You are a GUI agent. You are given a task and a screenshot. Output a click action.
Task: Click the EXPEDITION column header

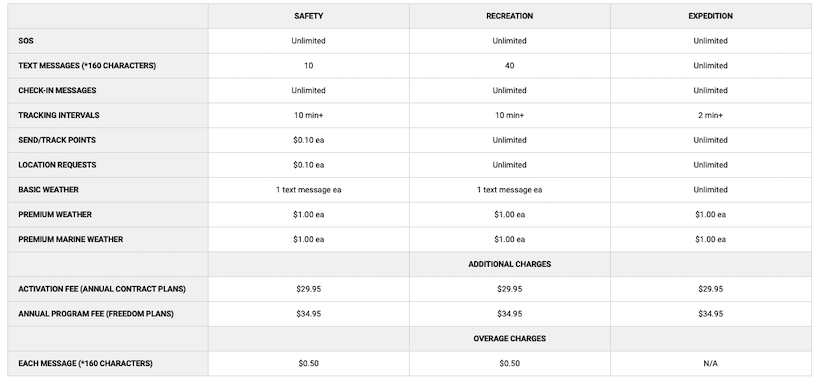[x=710, y=16]
